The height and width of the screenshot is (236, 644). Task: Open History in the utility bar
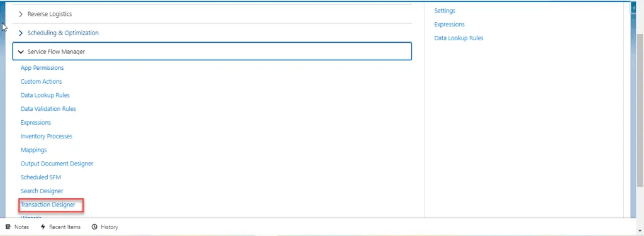point(105,227)
